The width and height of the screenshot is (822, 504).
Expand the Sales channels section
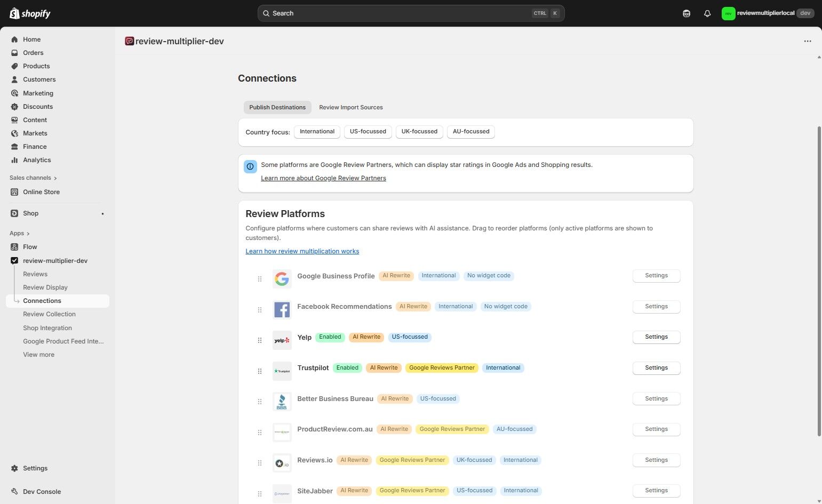coord(33,178)
